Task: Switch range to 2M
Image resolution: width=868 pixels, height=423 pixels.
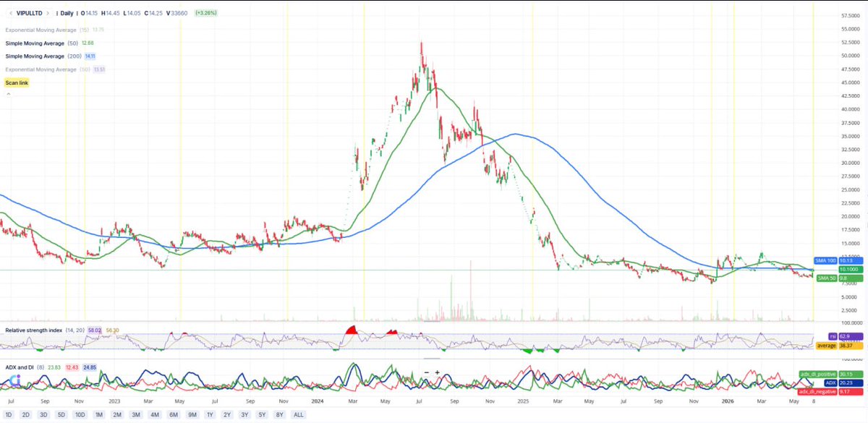Action: (117, 415)
